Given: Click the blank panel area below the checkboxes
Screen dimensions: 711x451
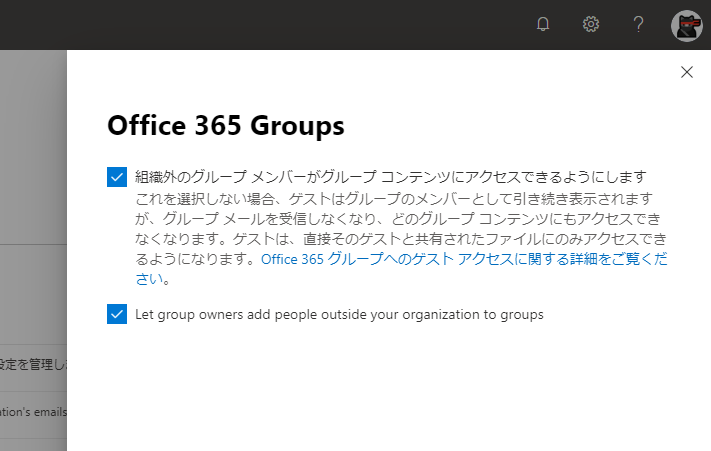Looking at the screenshot, I should coord(390,390).
